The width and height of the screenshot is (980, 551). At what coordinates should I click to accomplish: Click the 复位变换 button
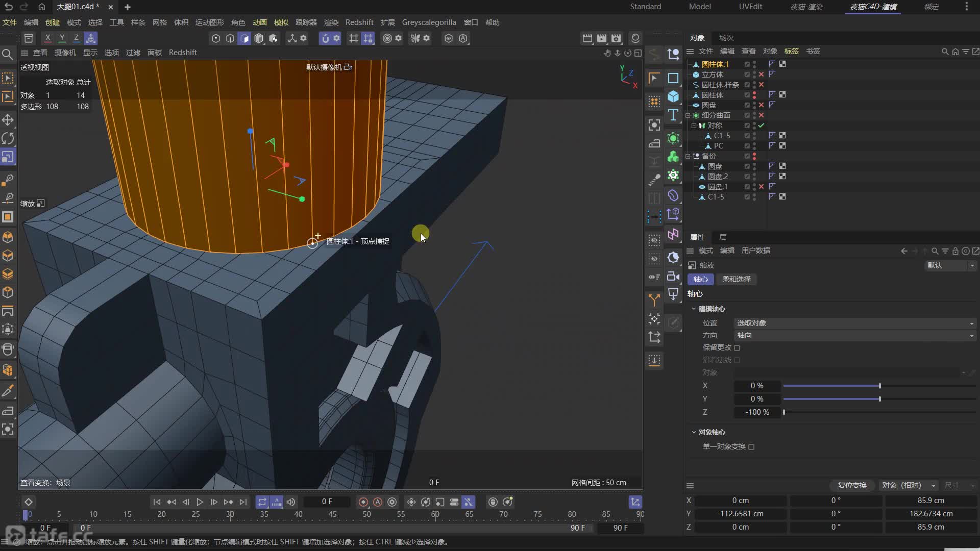coord(852,485)
